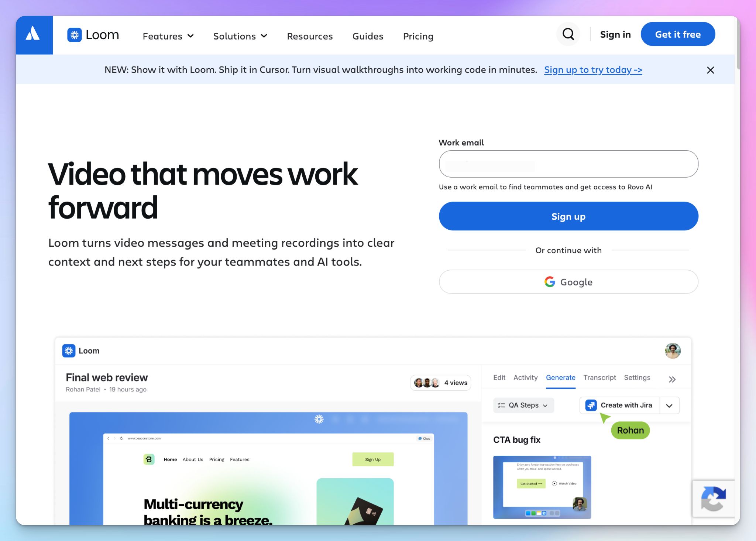756x541 pixels.
Task: Focus the Work email input field
Action: click(568, 164)
